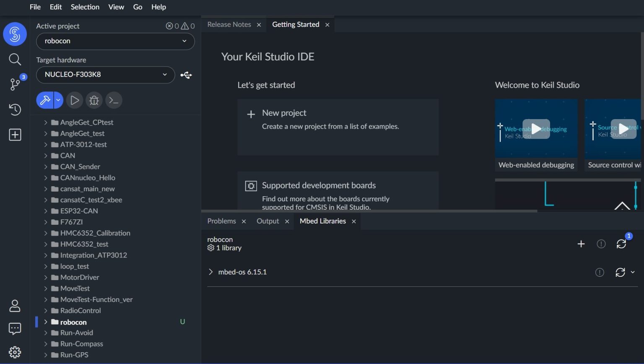Open Source Control showing 3 changes
This screenshot has width=644, height=364.
click(15, 84)
